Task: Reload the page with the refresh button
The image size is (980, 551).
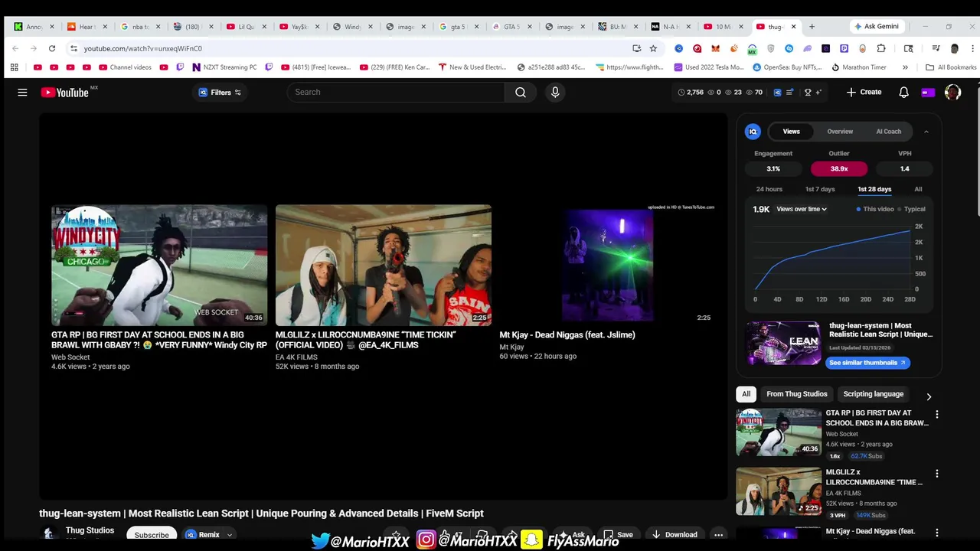Action: (x=52, y=48)
